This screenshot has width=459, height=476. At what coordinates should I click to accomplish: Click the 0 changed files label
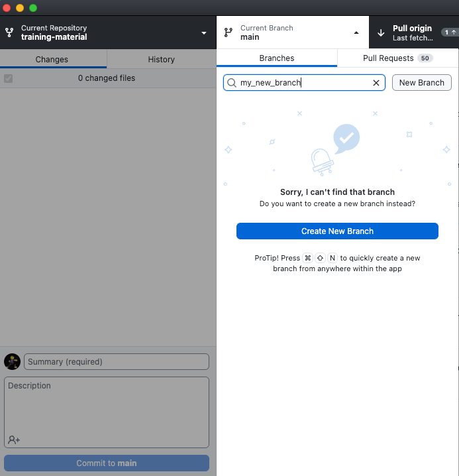click(107, 78)
